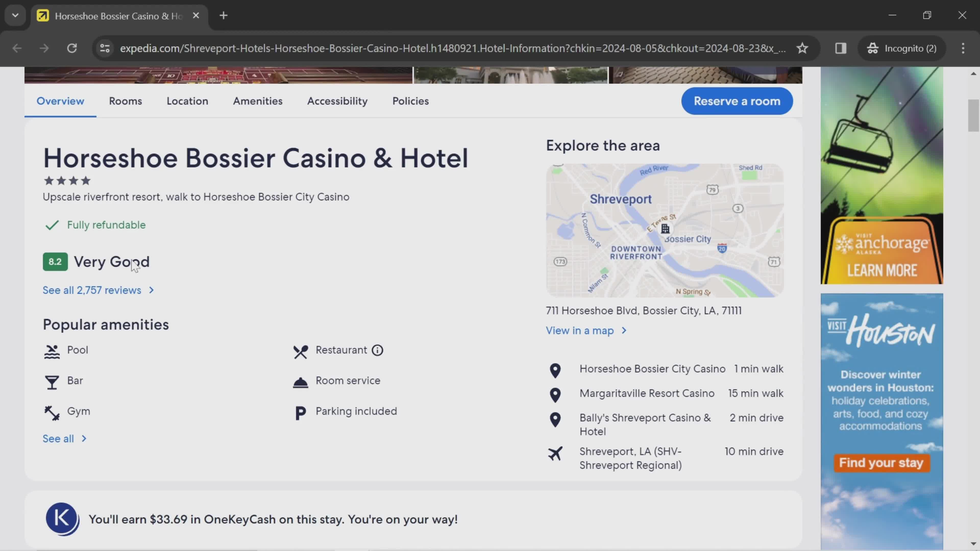
Task: Go to the Policies tab
Action: click(x=410, y=101)
